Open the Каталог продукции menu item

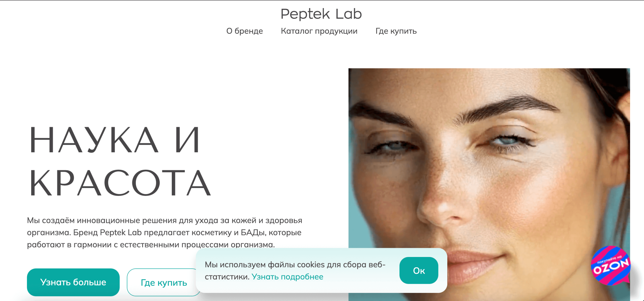coord(319,31)
